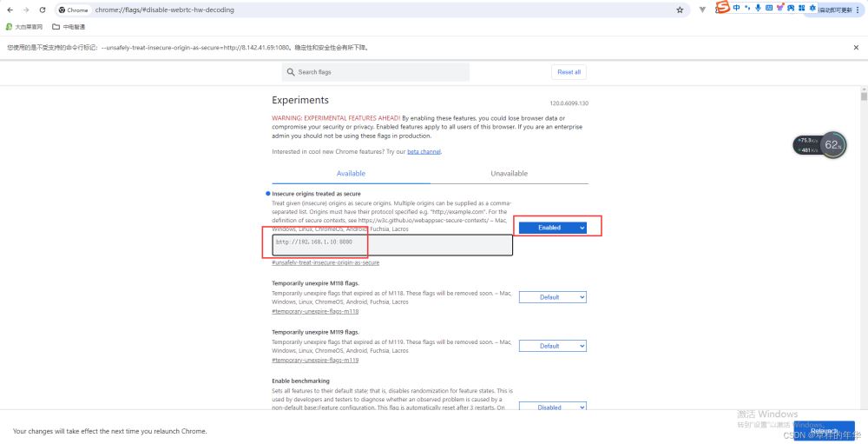Image resolution: width=868 pixels, height=444 pixels.
Task: Open the #temporary-unexpire-flags-m119 anchor link
Action: (x=315, y=361)
